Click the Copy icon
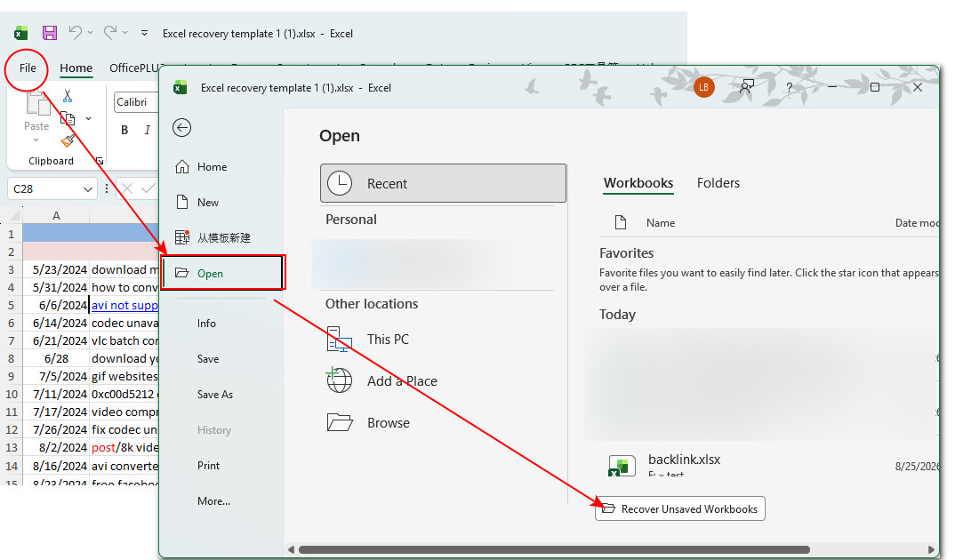The width and height of the screenshot is (955, 560). coord(68,119)
